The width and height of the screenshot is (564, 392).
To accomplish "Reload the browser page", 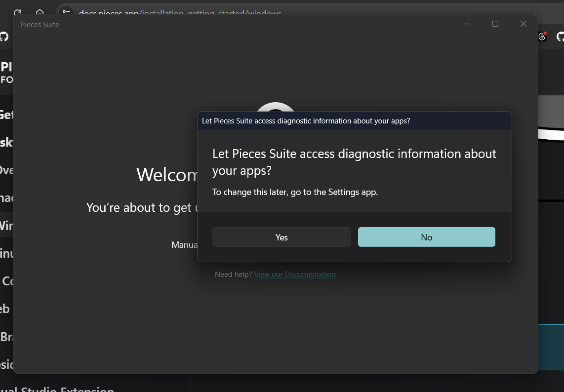I will point(18,12).
